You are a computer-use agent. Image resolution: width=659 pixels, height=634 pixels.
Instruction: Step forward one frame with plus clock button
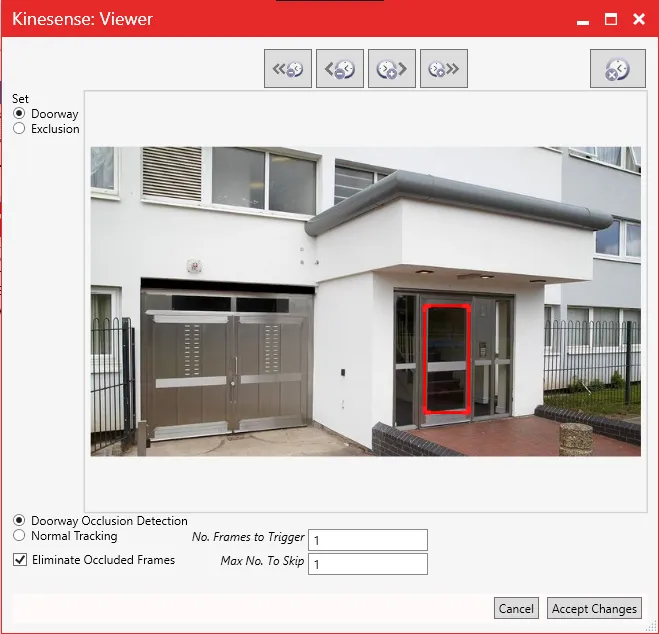[392, 68]
